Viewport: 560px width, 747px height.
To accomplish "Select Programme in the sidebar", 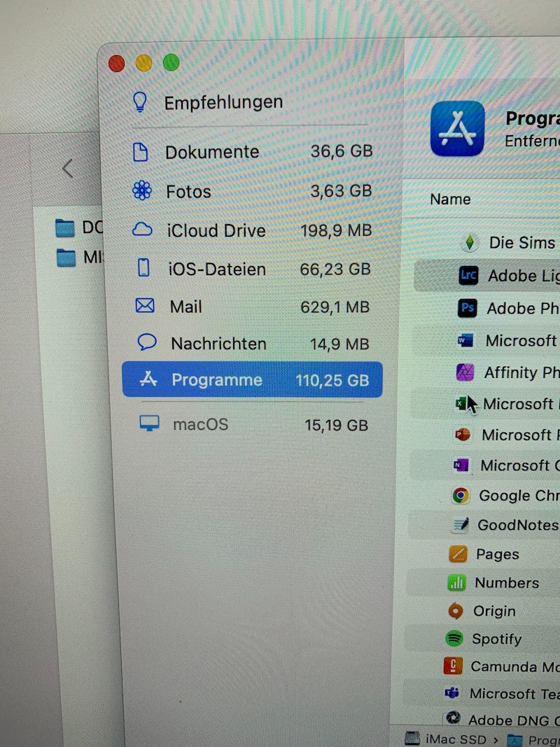I will coord(253,379).
